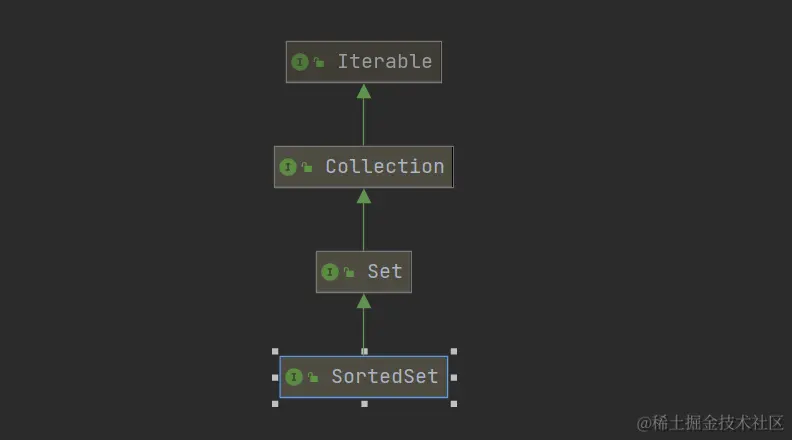
Task: Click the arrowhead pointing into Iterable node
Action: [364, 91]
